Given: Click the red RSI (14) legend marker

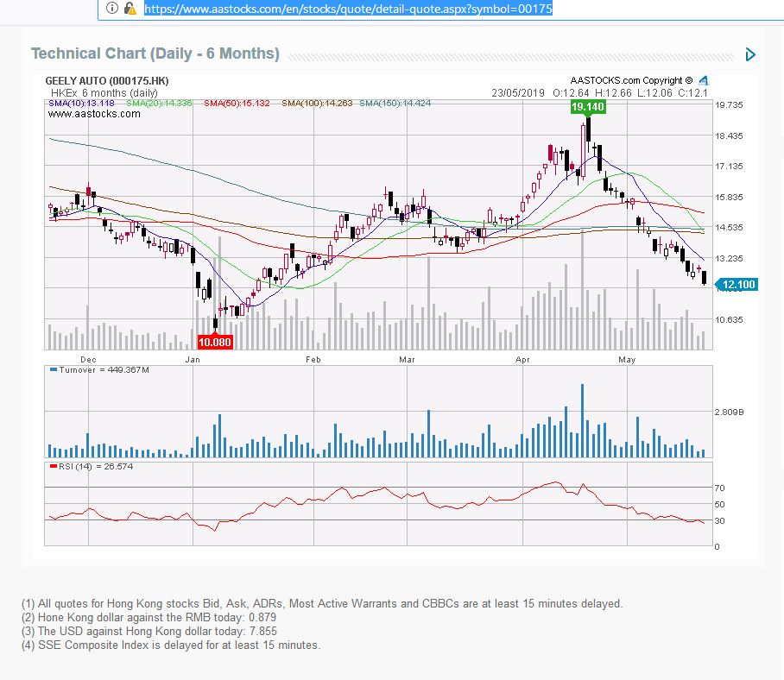Looking at the screenshot, I should (53, 466).
